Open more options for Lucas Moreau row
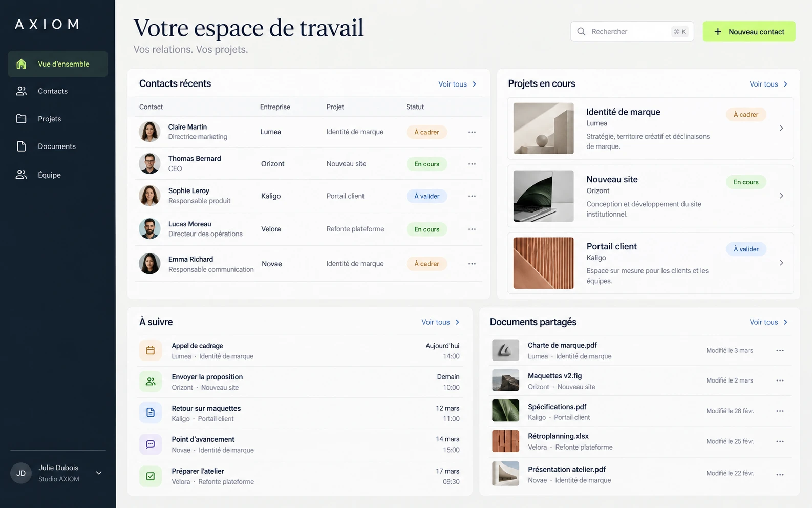The height and width of the screenshot is (508, 812). [x=472, y=229]
